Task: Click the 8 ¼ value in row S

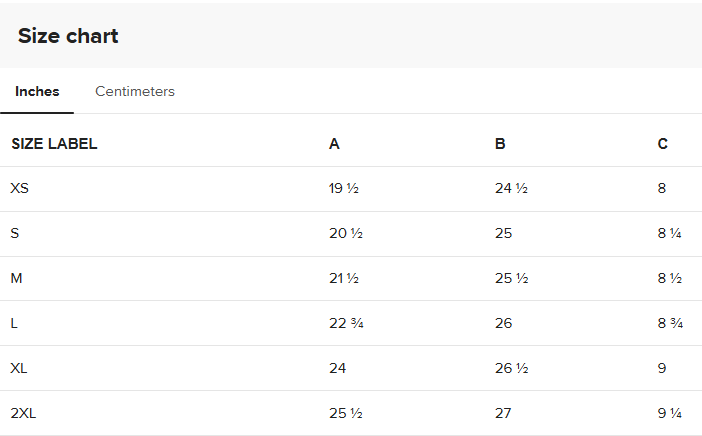Action: click(670, 233)
